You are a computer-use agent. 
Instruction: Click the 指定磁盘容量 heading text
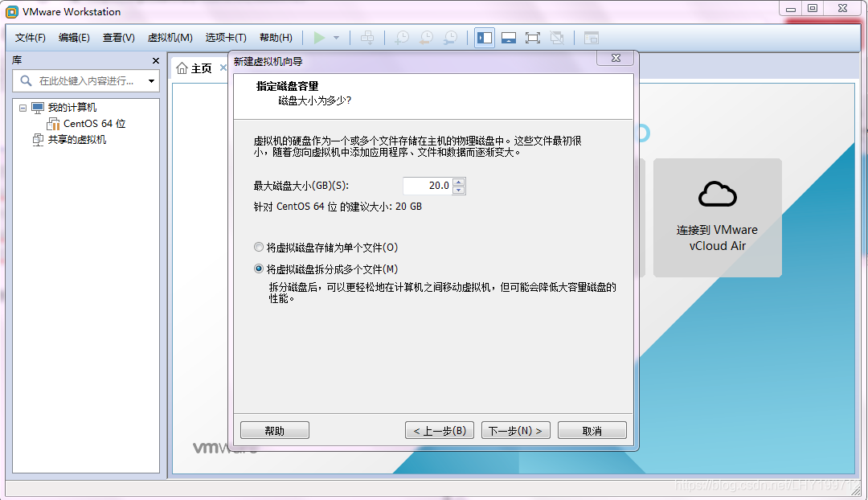(287, 86)
